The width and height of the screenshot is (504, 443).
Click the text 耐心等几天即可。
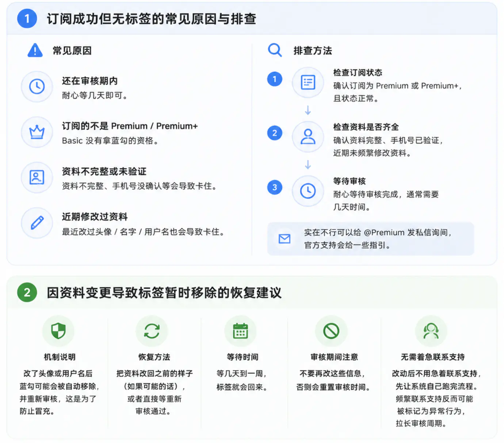coord(95,95)
